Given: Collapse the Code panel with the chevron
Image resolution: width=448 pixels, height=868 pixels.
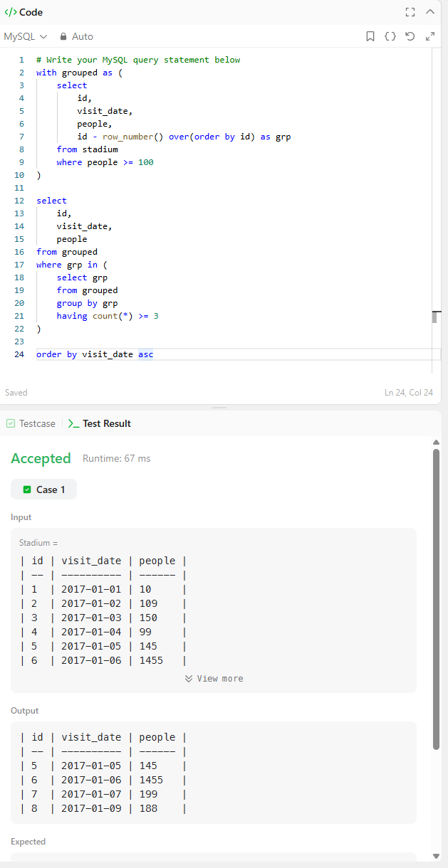Looking at the screenshot, I should [430, 12].
